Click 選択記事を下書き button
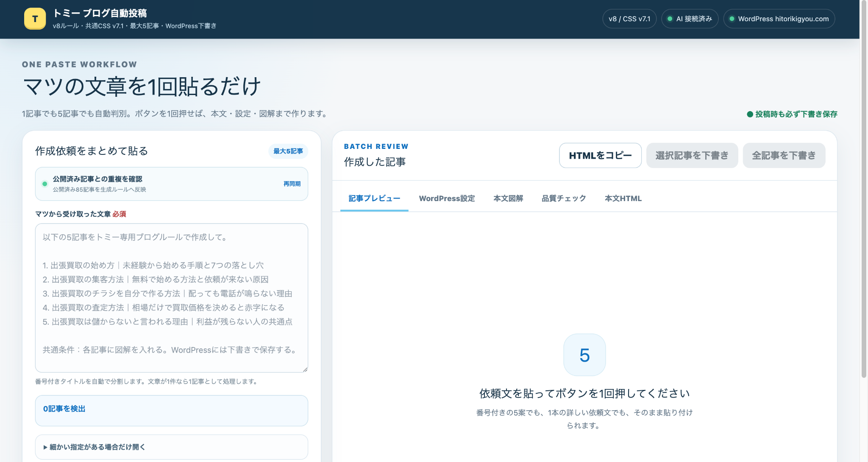Screen dimensions: 868x462 pyautogui.click(x=692, y=155)
